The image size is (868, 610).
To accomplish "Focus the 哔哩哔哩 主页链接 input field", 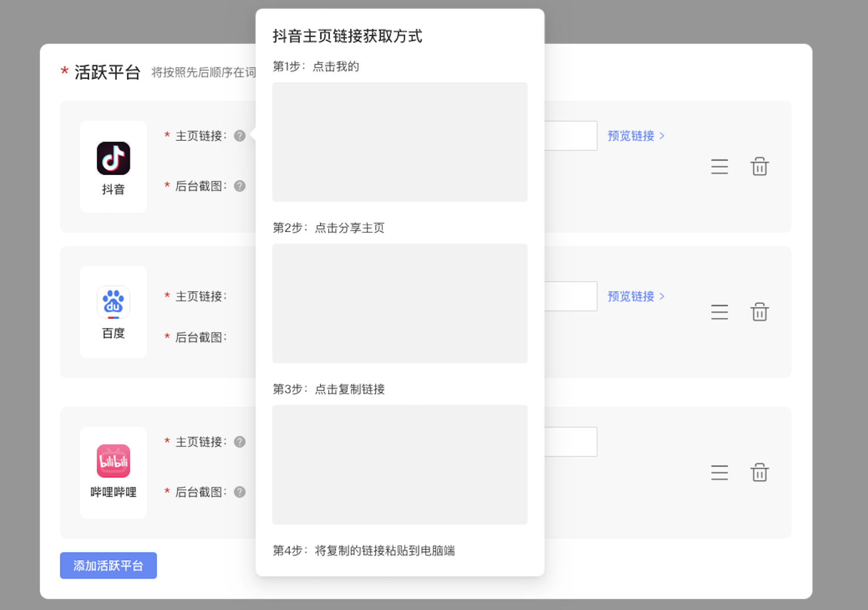I will (571, 442).
